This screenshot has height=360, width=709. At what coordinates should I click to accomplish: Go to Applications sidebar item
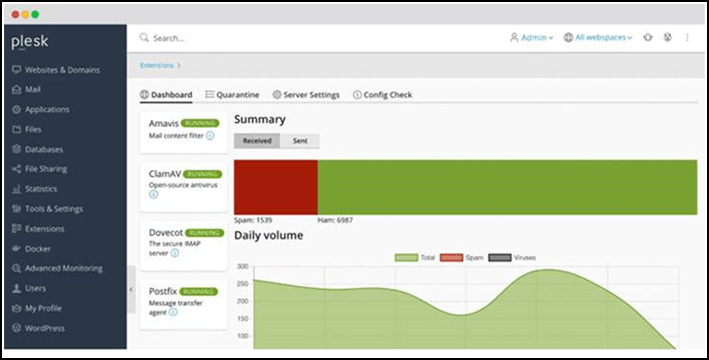[x=41, y=109]
